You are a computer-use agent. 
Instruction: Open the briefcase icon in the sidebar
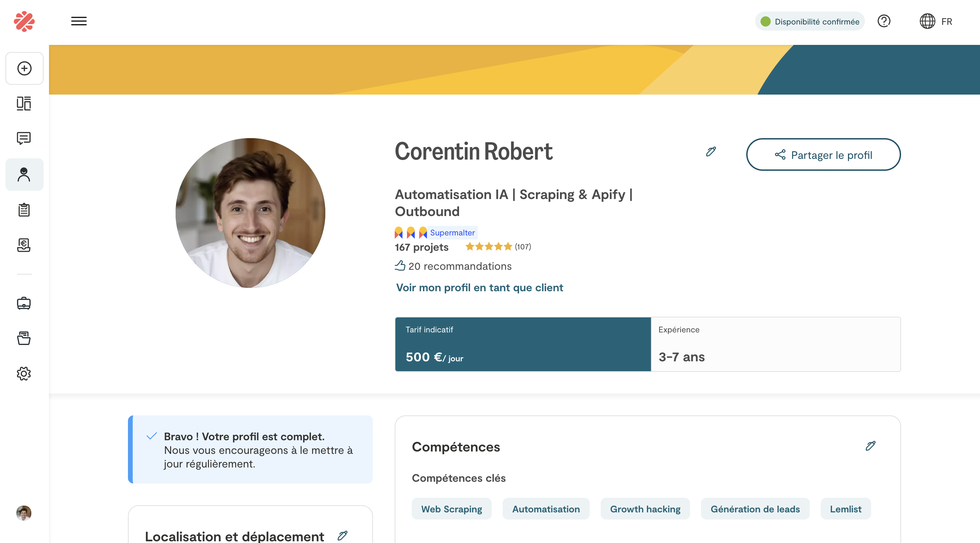[24, 303]
